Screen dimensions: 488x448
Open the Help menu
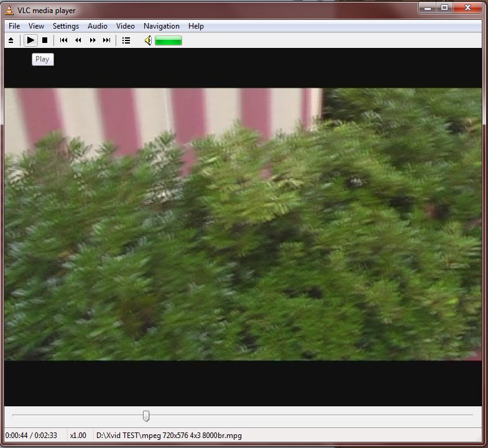196,26
